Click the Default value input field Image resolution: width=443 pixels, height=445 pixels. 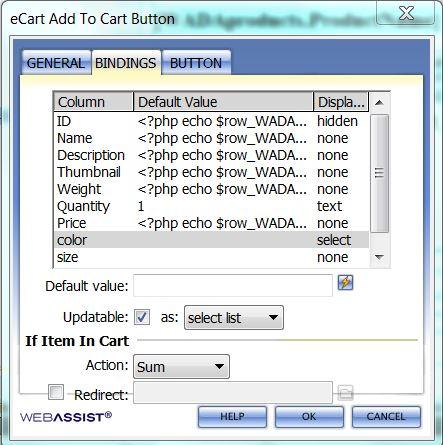(233, 286)
